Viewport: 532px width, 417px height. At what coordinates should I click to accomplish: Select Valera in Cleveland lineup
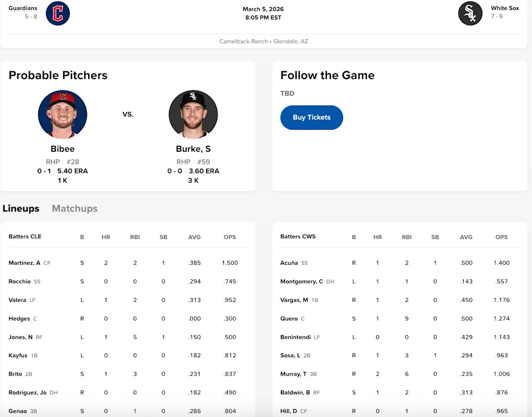tap(18, 300)
